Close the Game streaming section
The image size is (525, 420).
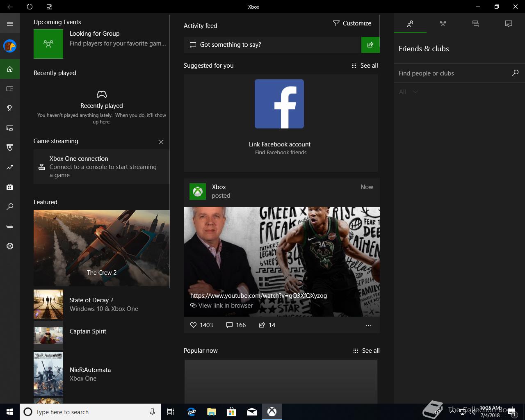(x=161, y=142)
